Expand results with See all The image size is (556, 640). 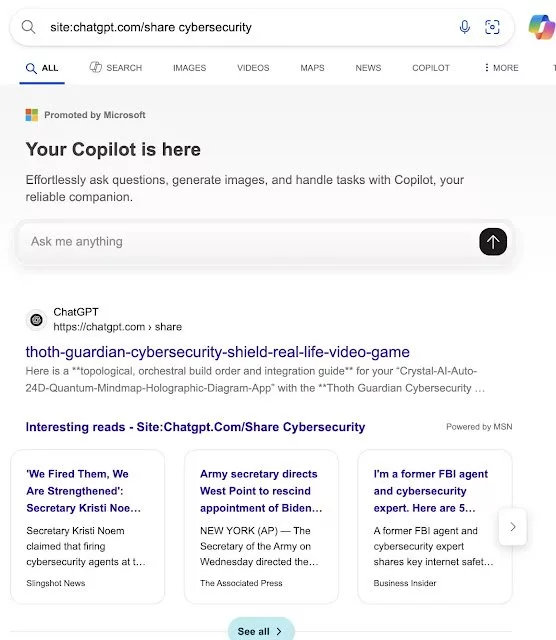pyautogui.click(x=261, y=631)
